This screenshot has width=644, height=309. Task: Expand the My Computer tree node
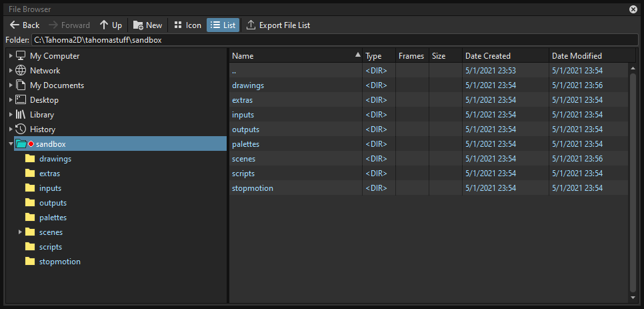(x=11, y=56)
